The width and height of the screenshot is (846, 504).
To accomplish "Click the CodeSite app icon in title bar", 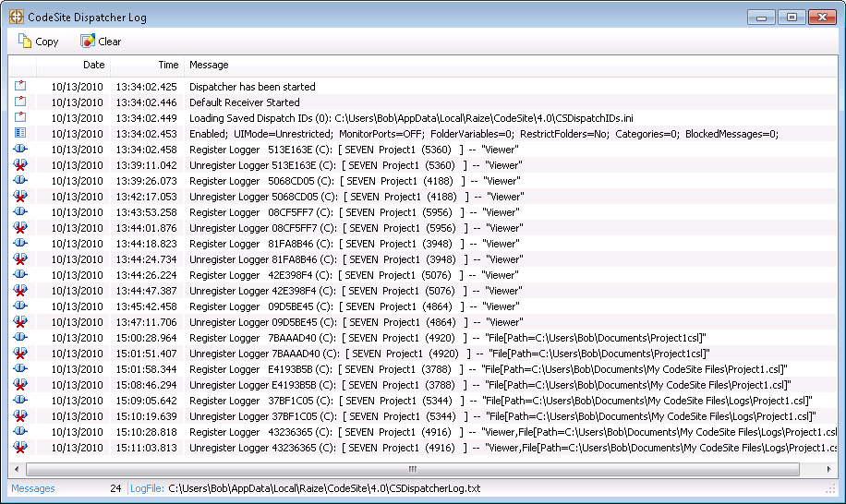I will click(x=17, y=18).
